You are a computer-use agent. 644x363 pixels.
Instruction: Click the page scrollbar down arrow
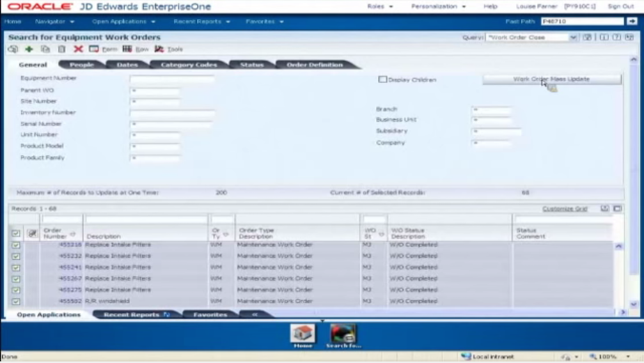click(634, 304)
